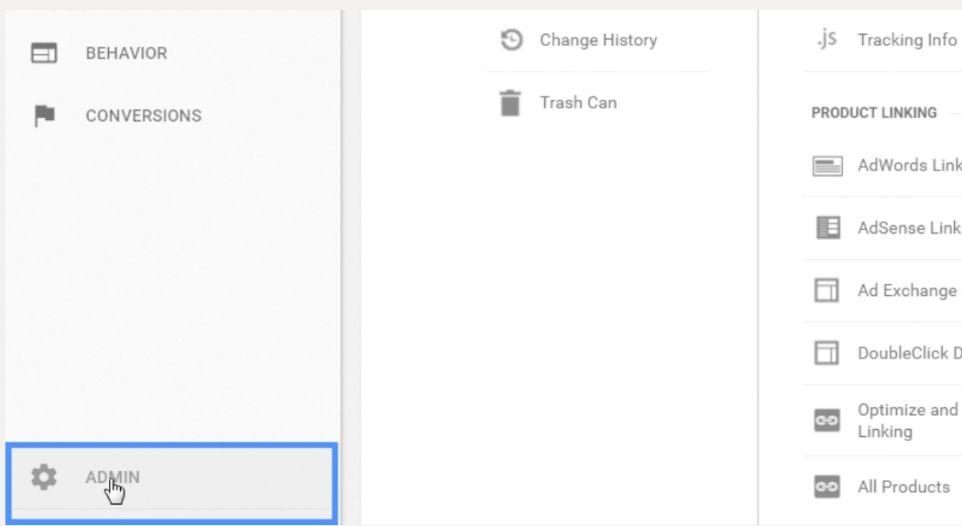Open the Change History page
Viewport: 962px width, 526px height.
pyautogui.click(x=598, y=40)
